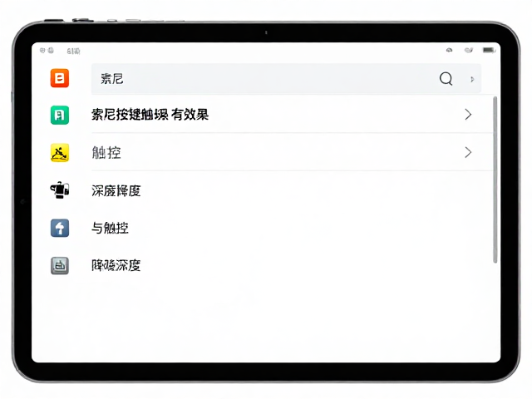Select the yellow icon beside 触控 row
Screen dimensions: 532x399
[60, 153]
